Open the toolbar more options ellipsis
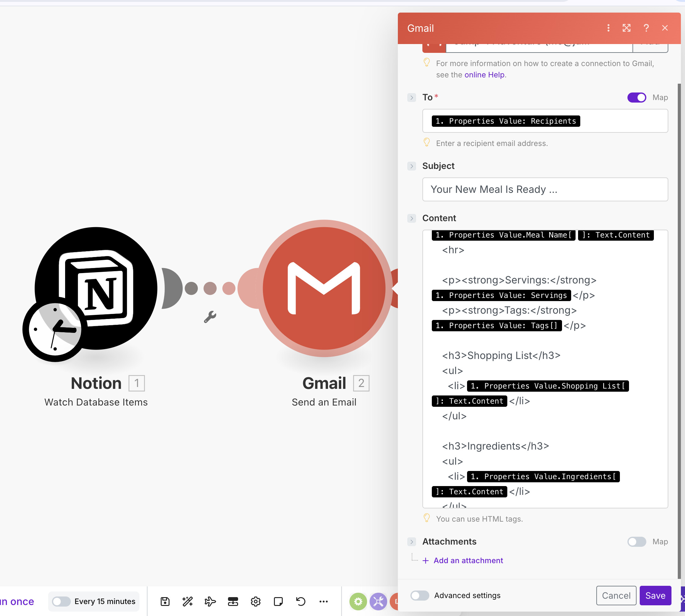The image size is (685, 616). (x=323, y=602)
